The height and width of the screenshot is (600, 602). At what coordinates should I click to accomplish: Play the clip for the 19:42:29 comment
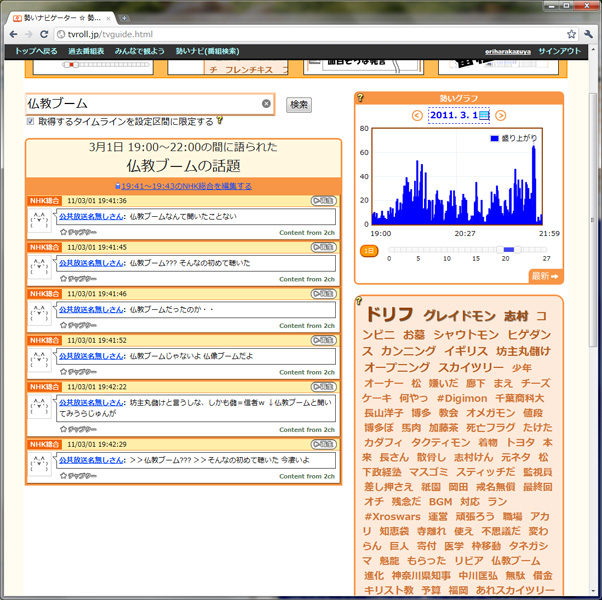click(324, 445)
